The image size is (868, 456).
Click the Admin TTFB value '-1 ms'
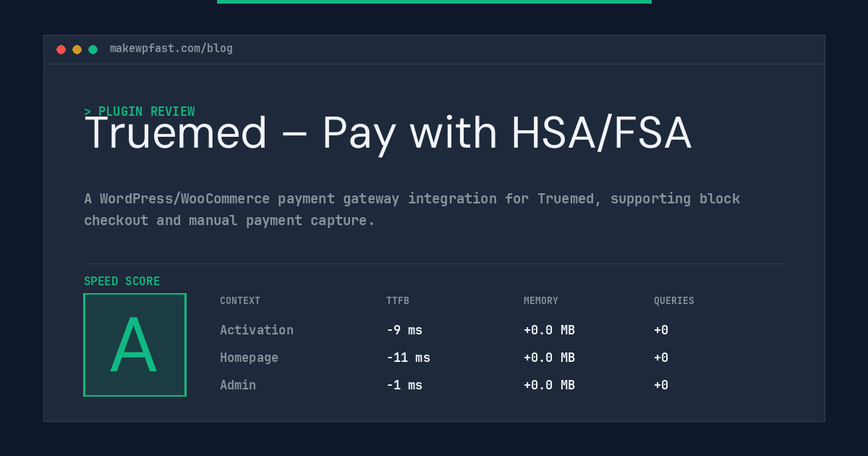404,385
